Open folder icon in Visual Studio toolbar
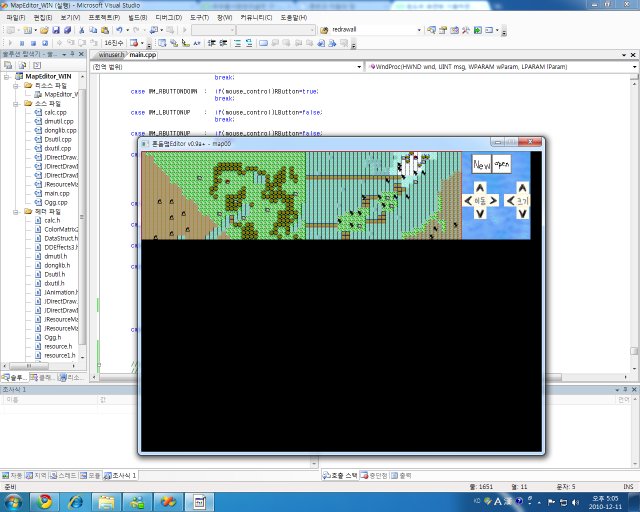The width and height of the screenshot is (640, 512). coord(44,30)
